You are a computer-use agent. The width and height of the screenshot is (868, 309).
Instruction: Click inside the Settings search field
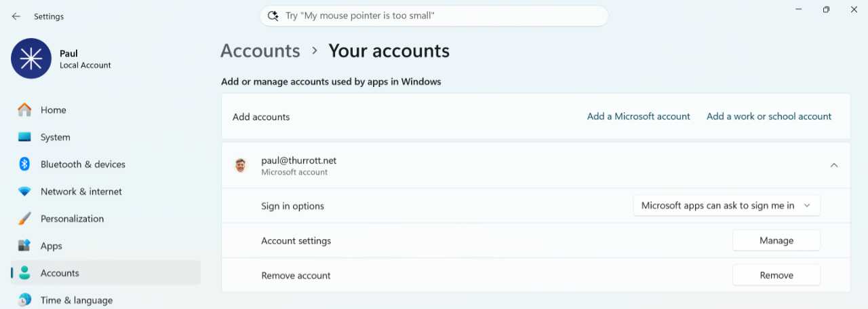[x=434, y=16]
